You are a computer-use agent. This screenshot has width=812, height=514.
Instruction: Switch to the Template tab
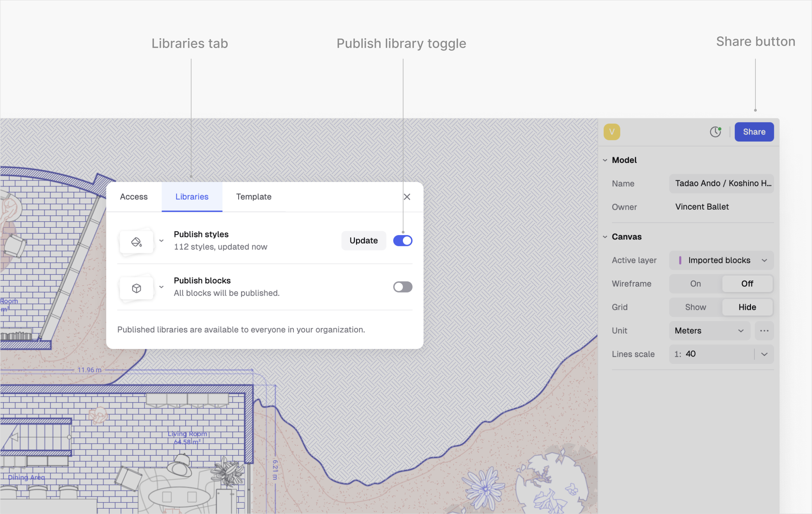click(253, 197)
